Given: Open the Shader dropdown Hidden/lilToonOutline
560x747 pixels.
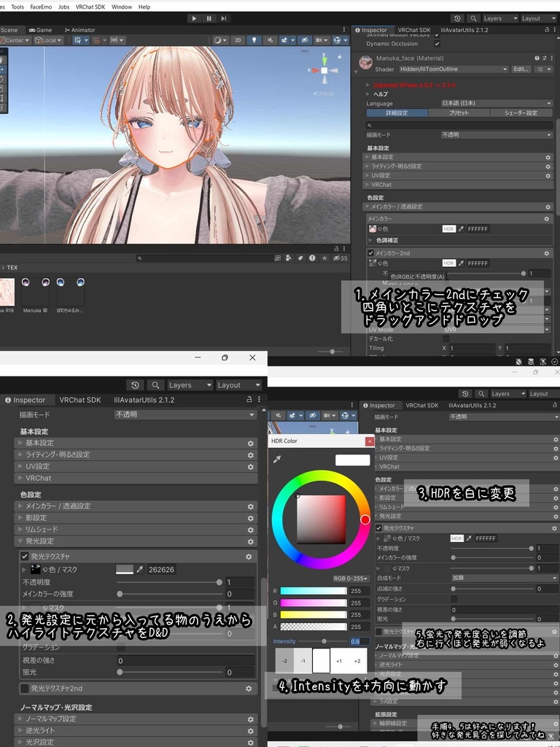Looking at the screenshot, I should coord(452,69).
